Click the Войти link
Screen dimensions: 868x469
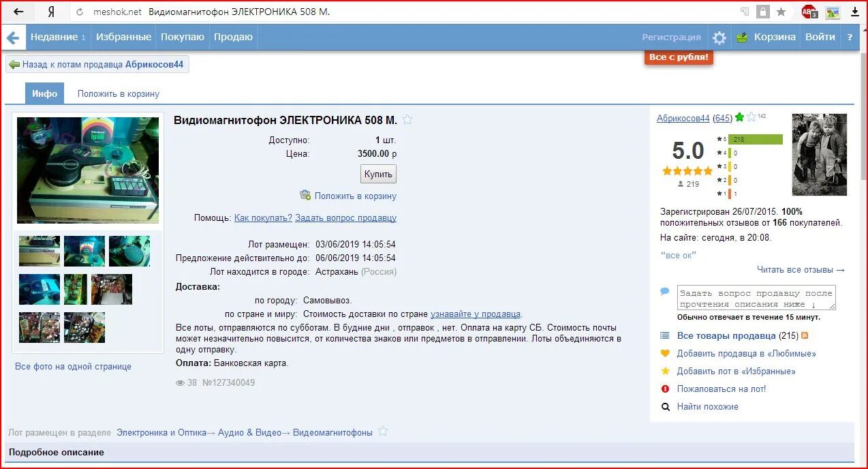tap(820, 37)
